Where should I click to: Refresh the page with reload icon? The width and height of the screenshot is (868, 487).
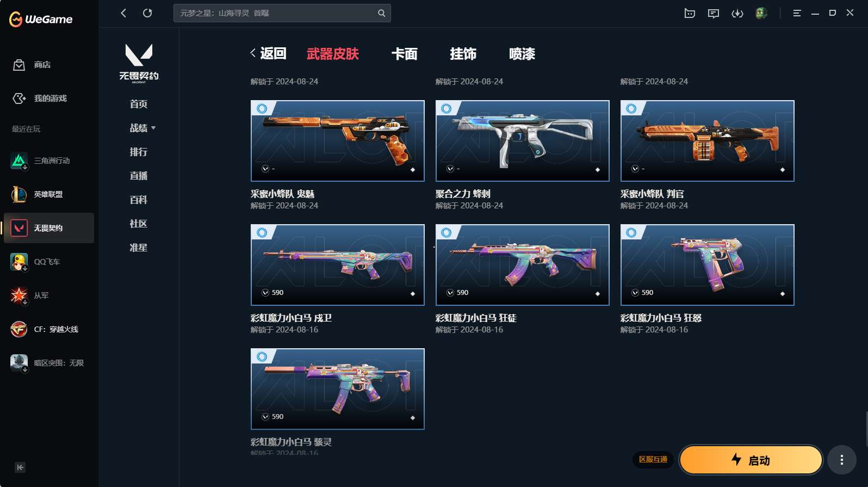pyautogui.click(x=147, y=13)
